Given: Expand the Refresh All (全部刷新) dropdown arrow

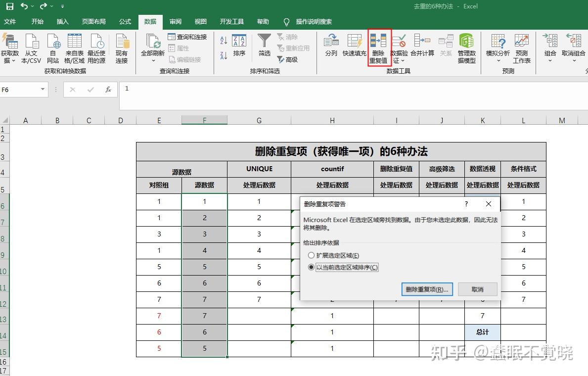Looking at the screenshot, I should [153, 60].
